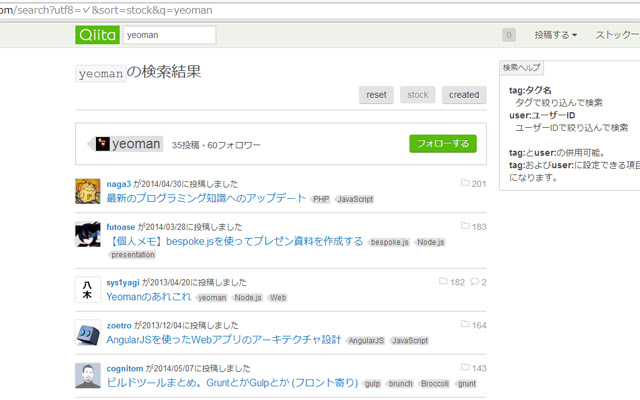Click the 検索ヘルプ help tab
This screenshot has width=640, height=400.
[521, 68]
